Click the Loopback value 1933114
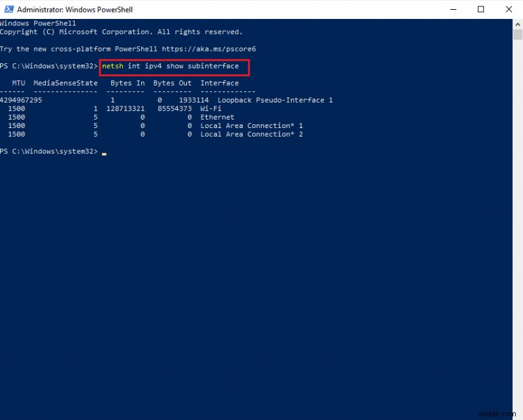Screen dimensions: 523x420 (194, 100)
